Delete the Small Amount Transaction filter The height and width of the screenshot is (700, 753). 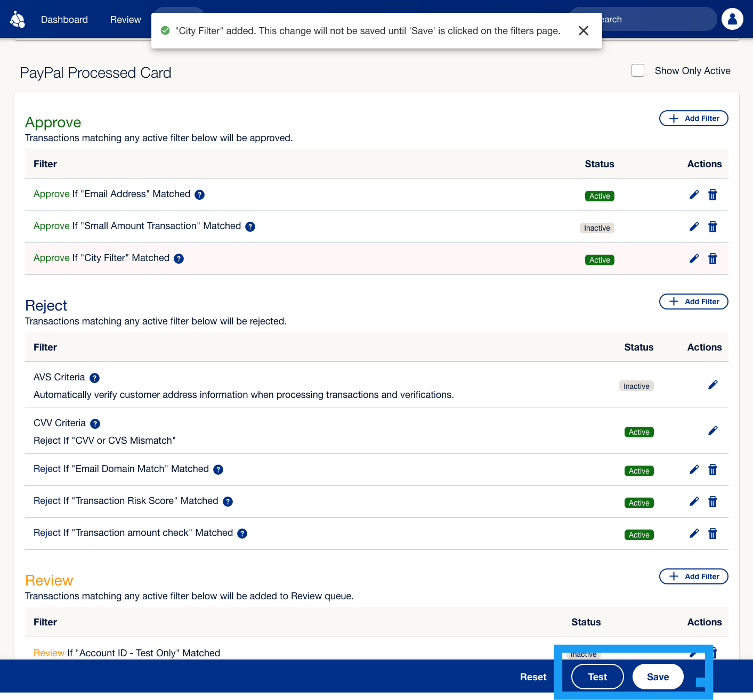click(712, 227)
